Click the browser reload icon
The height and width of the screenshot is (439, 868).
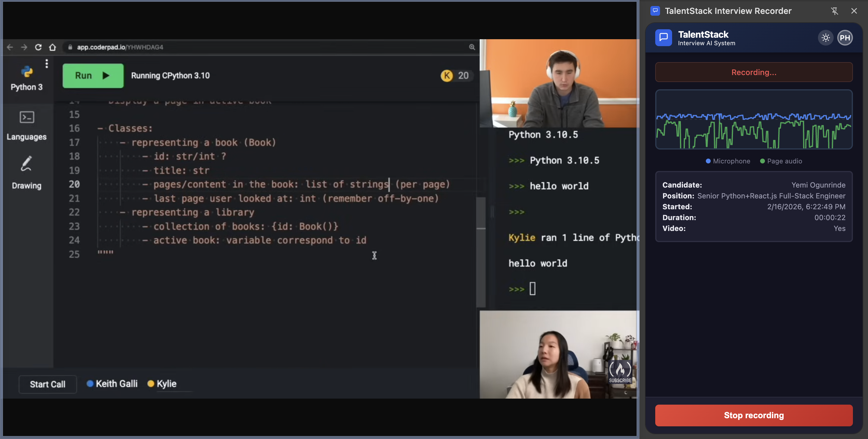click(x=38, y=47)
